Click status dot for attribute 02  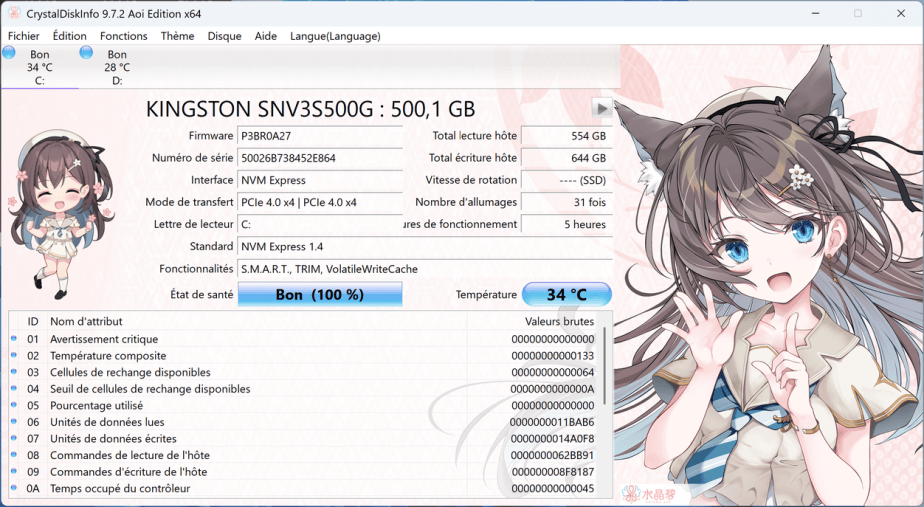[x=14, y=355]
